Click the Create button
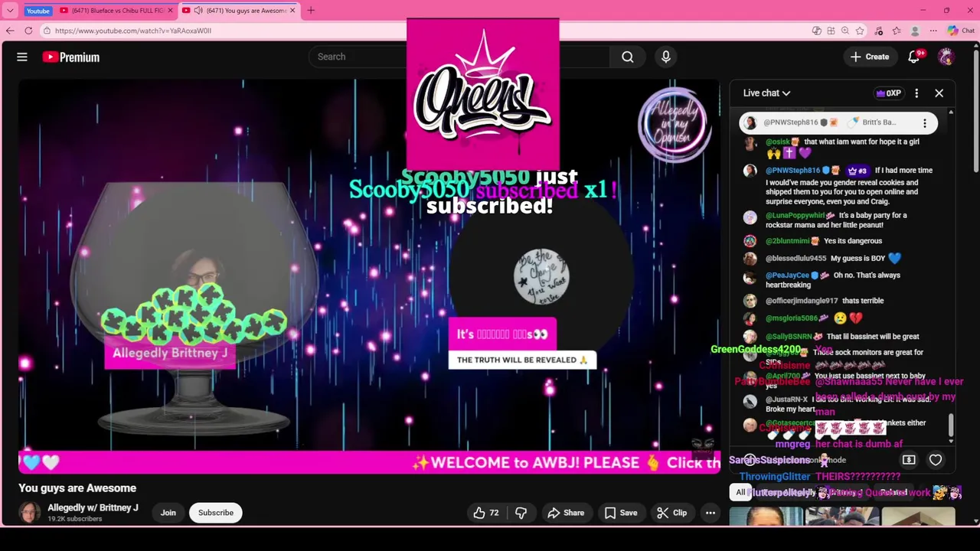The image size is (980, 551). coord(870,57)
